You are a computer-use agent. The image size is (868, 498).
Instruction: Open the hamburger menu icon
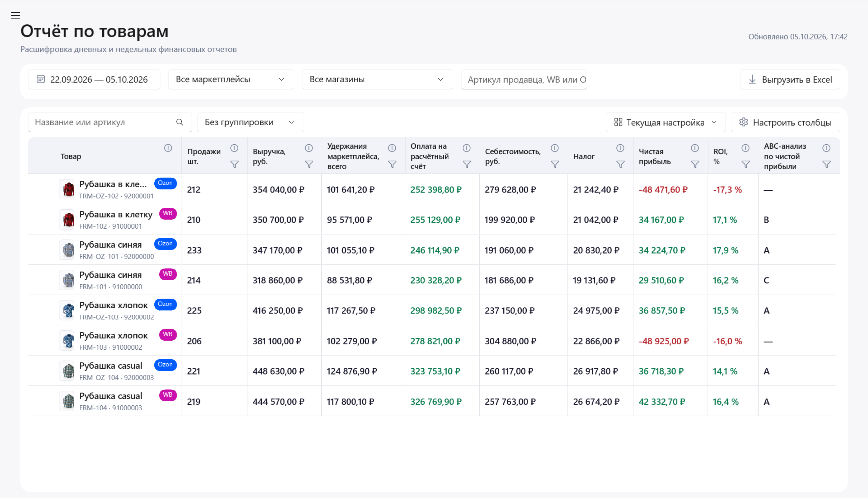(x=15, y=15)
